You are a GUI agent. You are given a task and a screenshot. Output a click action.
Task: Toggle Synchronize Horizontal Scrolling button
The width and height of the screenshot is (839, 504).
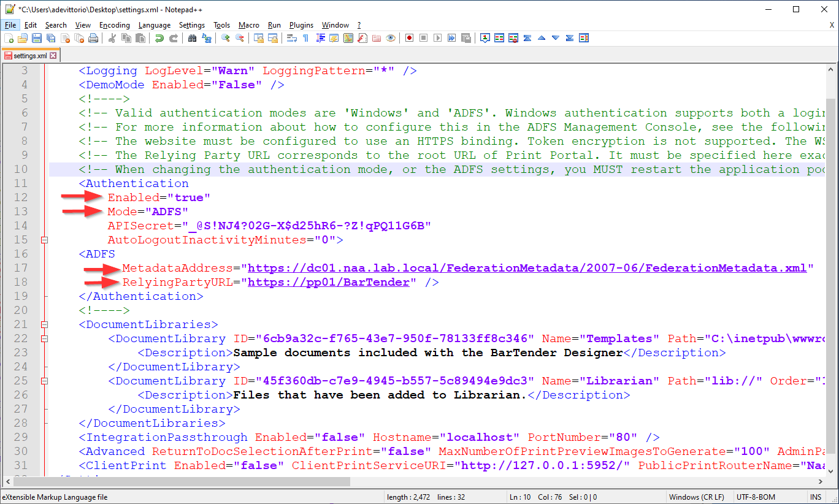[x=273, y=38]
